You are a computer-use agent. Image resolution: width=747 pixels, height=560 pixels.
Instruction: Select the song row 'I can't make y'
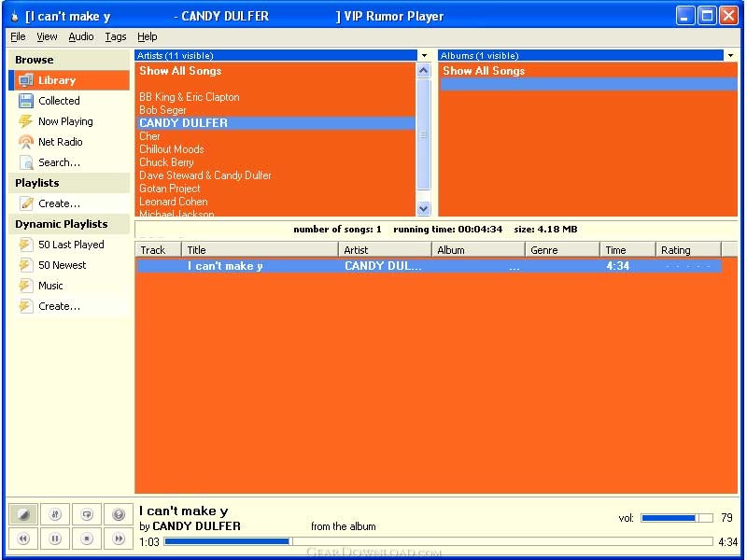pos(430,266)
